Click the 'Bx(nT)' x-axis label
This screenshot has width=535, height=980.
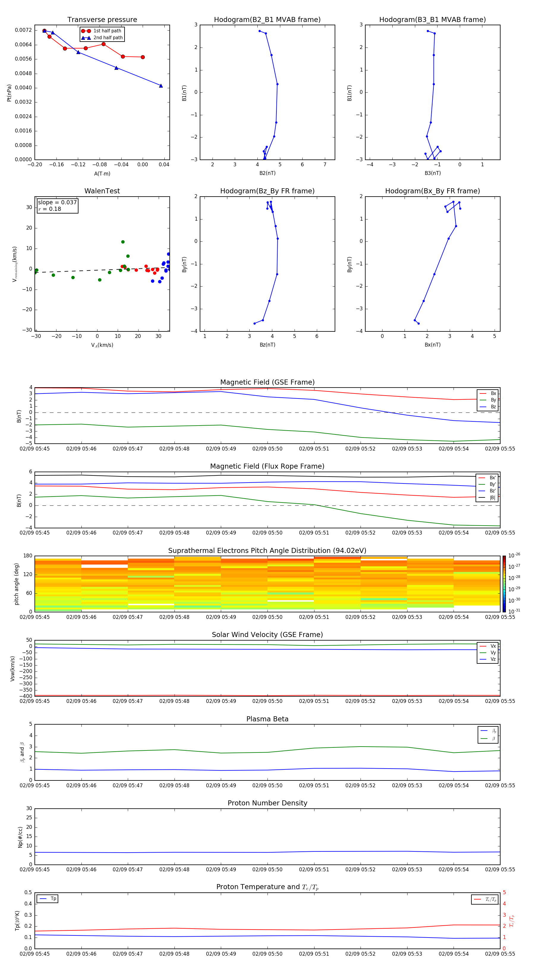[432, 345]
